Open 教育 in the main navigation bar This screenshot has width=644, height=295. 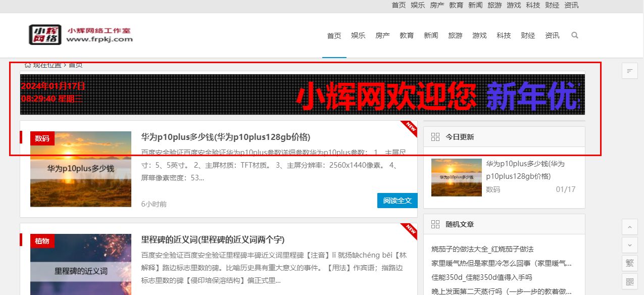[407, 35]
